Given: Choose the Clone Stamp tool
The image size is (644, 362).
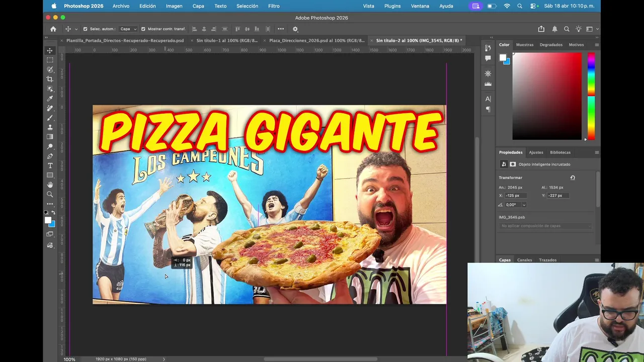Looking at the screenshot, I should 50,127.
